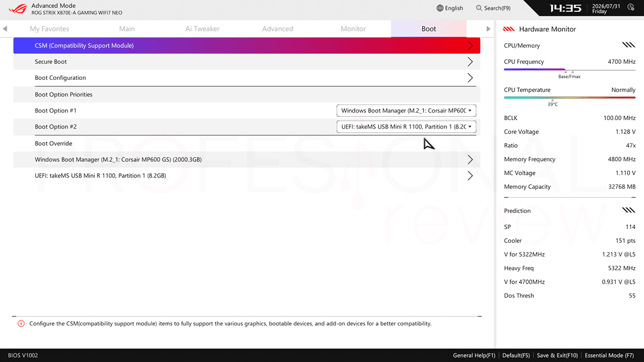Image resolution: width=644 pixels, height=362 pixels.
Task: Click the info icon beside help text
Action: click(x=21, y=323)
